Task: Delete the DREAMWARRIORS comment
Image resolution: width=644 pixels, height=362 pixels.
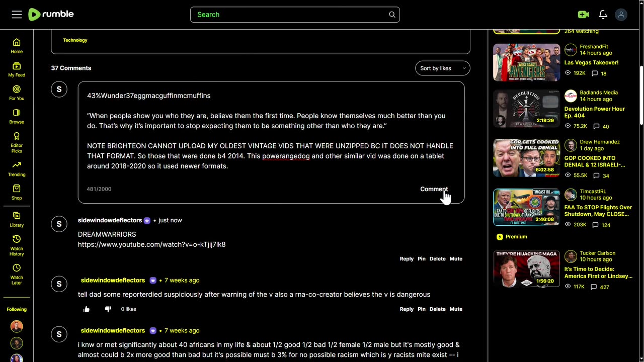Action: (437, 259)
